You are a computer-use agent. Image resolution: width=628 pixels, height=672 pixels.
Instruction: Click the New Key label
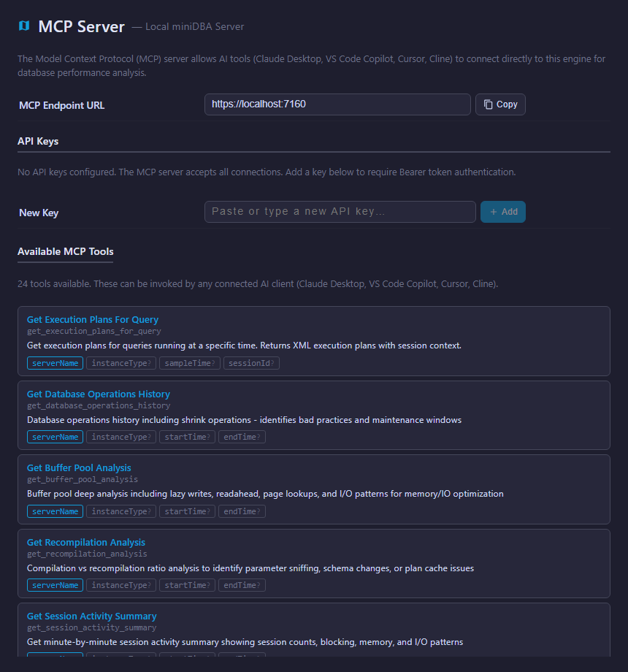(x=39, y=213)
